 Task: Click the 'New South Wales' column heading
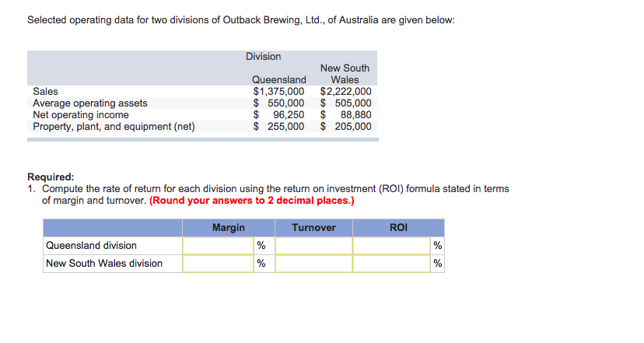point(345,74)
